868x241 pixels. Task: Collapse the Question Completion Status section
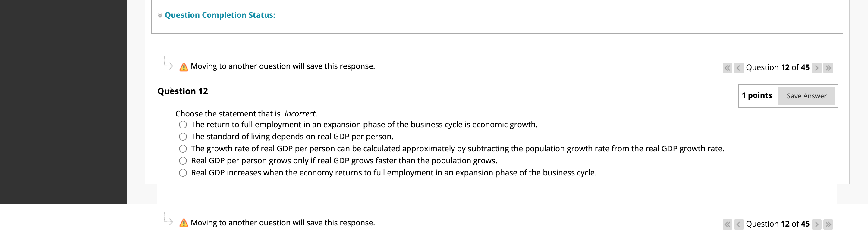click(x=219, y=15)
